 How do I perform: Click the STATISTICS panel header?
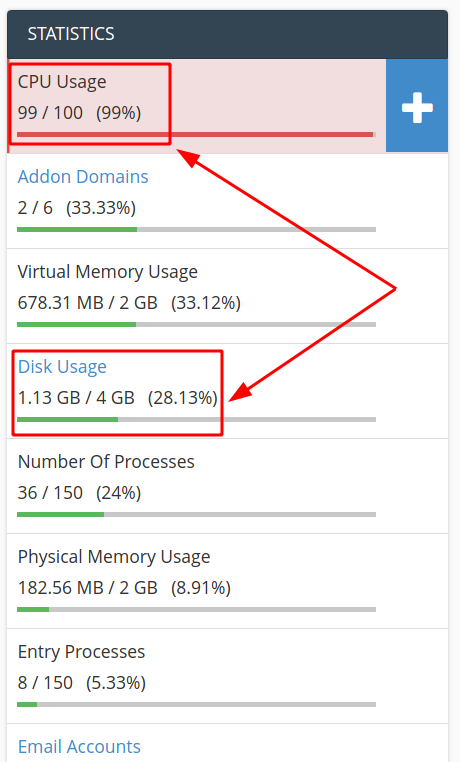(227, 34)
